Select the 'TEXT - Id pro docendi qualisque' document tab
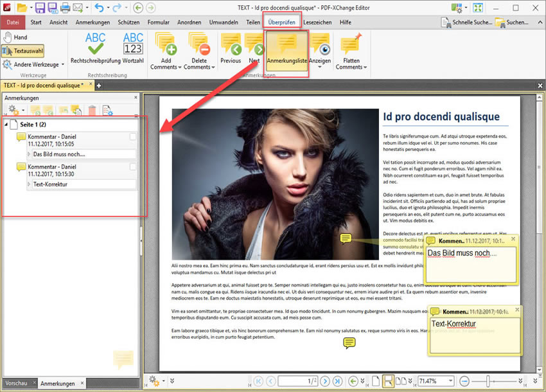Screen dimensions: 546x392 click(44, 85)
